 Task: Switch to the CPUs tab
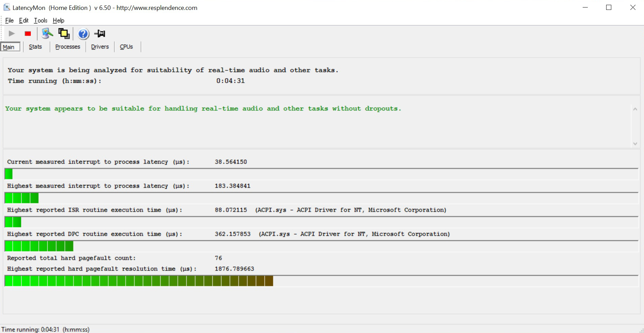pos(126,47)
